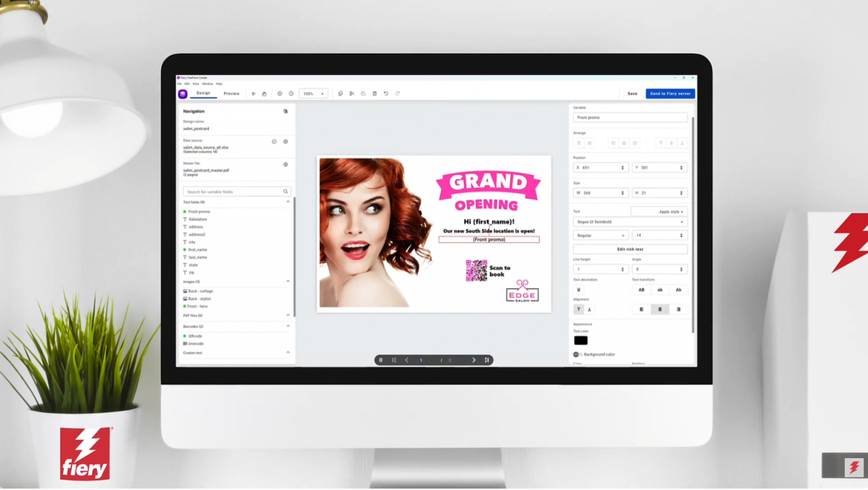Switch to the Preview tab
The width and height of the screenshot is (868, 490).
coord(231,94)
